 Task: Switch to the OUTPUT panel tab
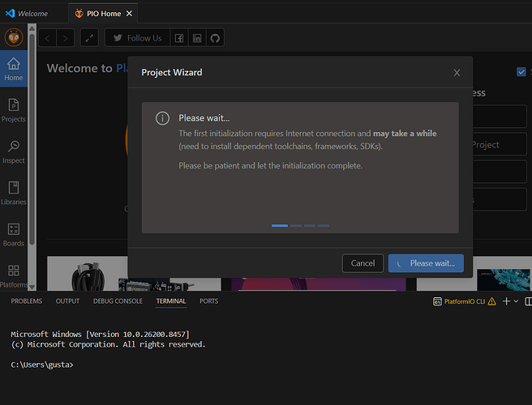67,301
